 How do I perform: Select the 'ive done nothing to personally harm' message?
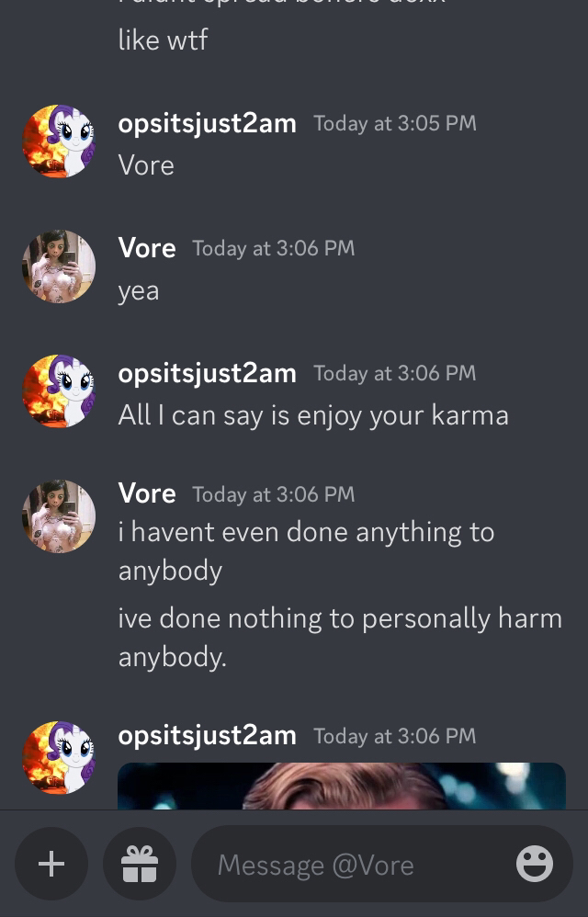tap(340, 638)
